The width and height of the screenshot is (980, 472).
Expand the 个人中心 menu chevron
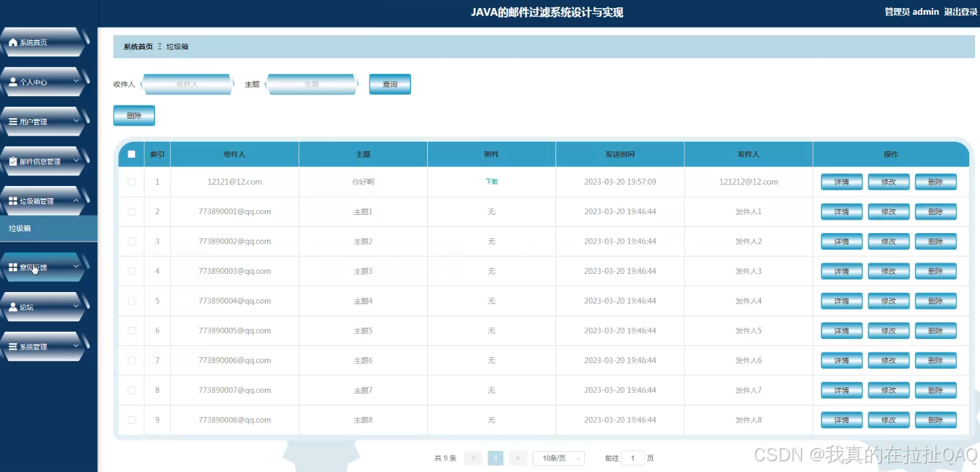point(76,81)
